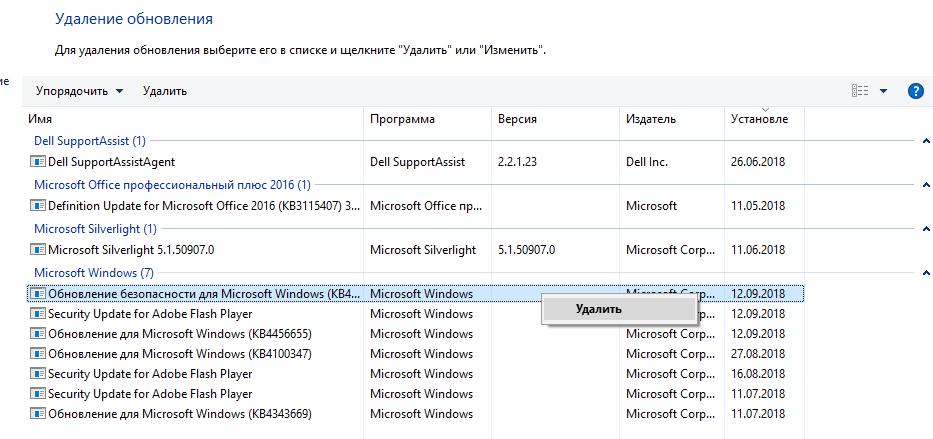The width and height of the screenshot is (933, 439).
Task: Click the Dell SupportAssist (1) group header
Action: pos(90,141)
